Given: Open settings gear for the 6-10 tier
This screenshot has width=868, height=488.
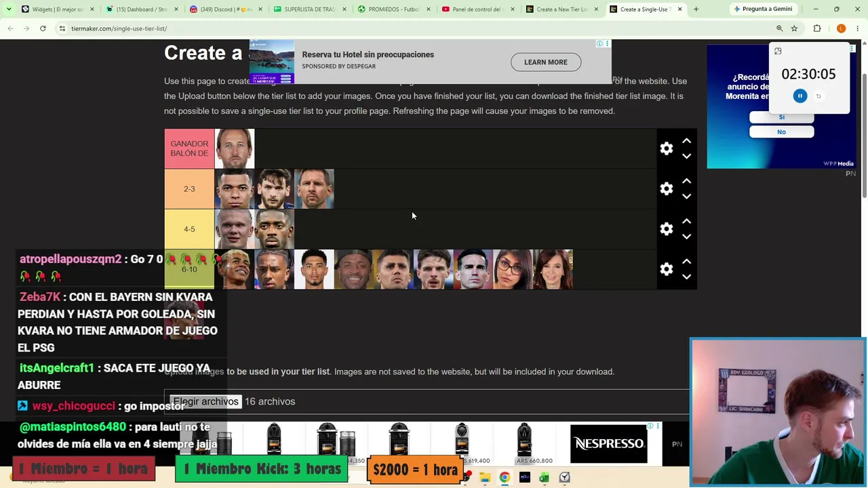Looking at the screenshot, I should coord(667,269).
